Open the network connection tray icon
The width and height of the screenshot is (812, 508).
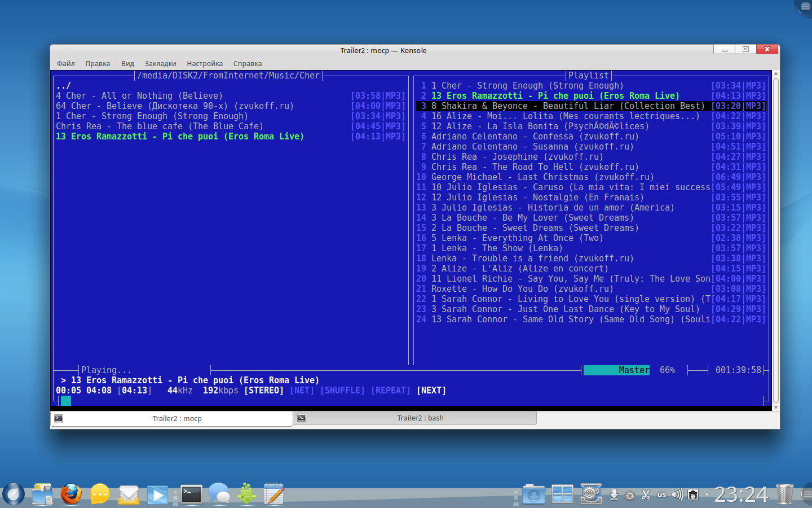click(x=693, y=495)
